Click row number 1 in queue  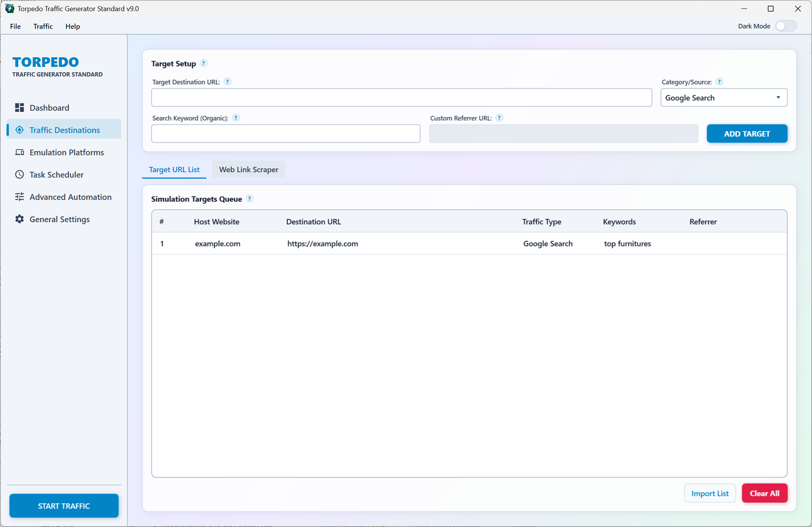[x=162, y=243]
